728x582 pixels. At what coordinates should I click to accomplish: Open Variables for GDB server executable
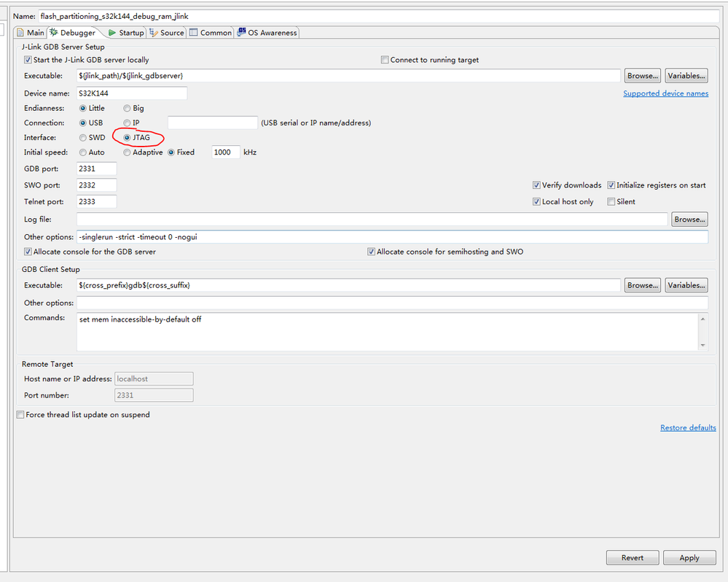(686, 76)
